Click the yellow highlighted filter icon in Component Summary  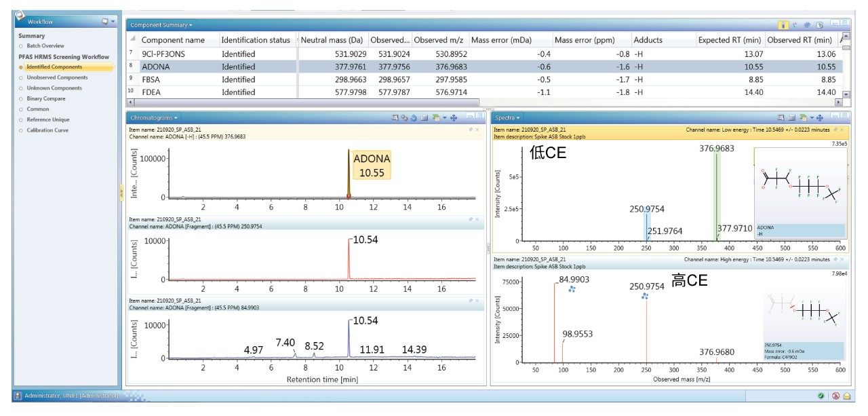click(783, 24)
